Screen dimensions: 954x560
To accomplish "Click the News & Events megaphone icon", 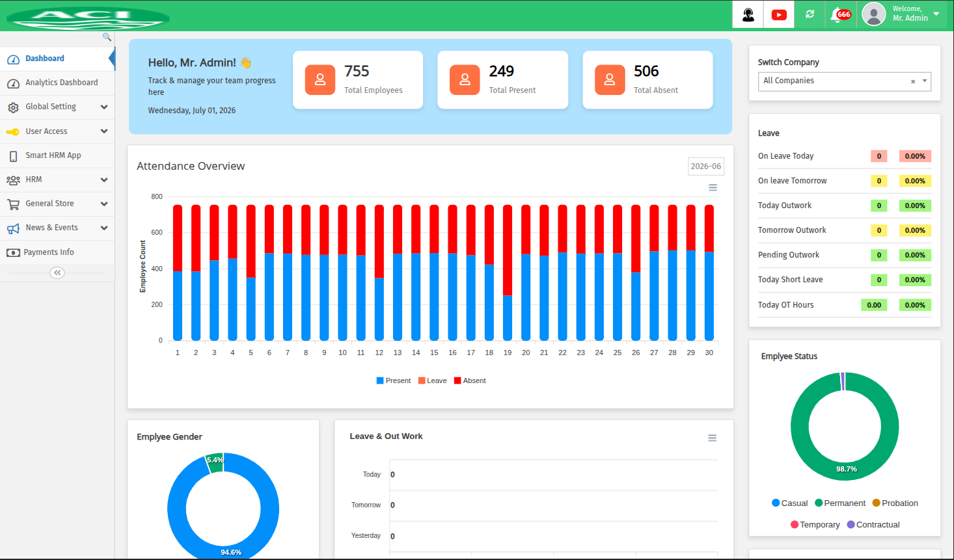I will 13,228.
